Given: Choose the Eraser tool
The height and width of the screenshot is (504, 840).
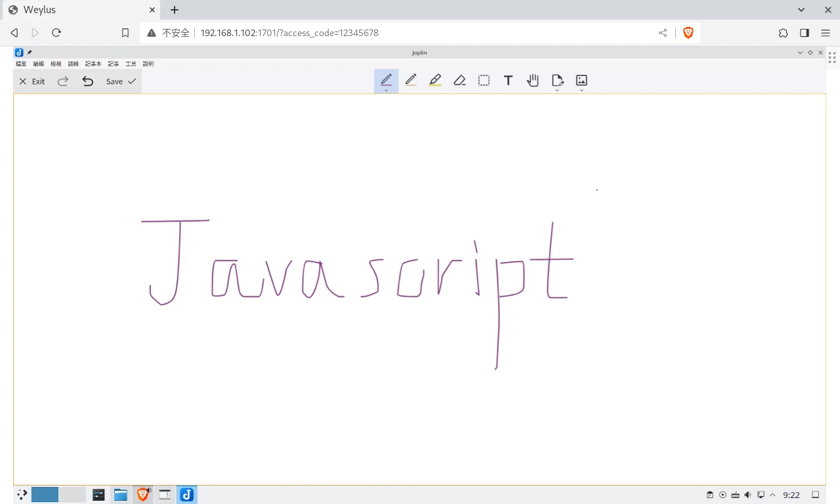Looking at the screenshot, I should click(459, 80).
